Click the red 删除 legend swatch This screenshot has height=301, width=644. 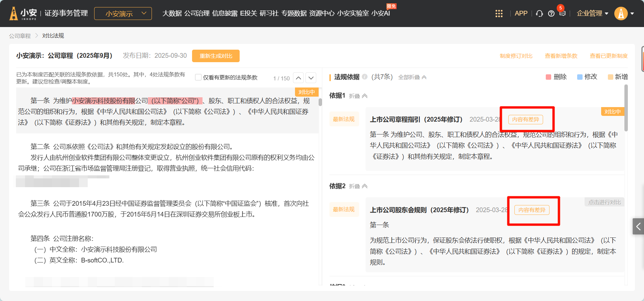[548, 77]
